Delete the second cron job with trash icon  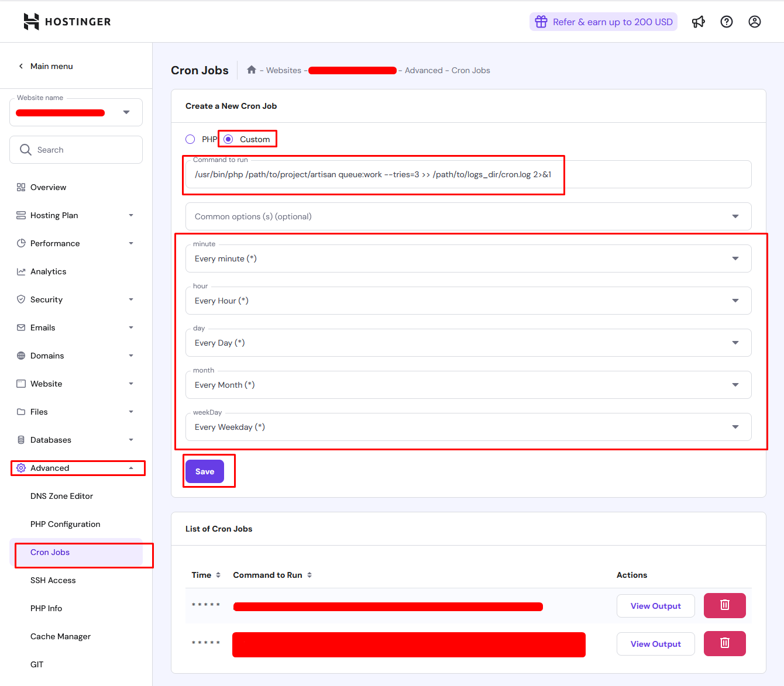point(724,643)
